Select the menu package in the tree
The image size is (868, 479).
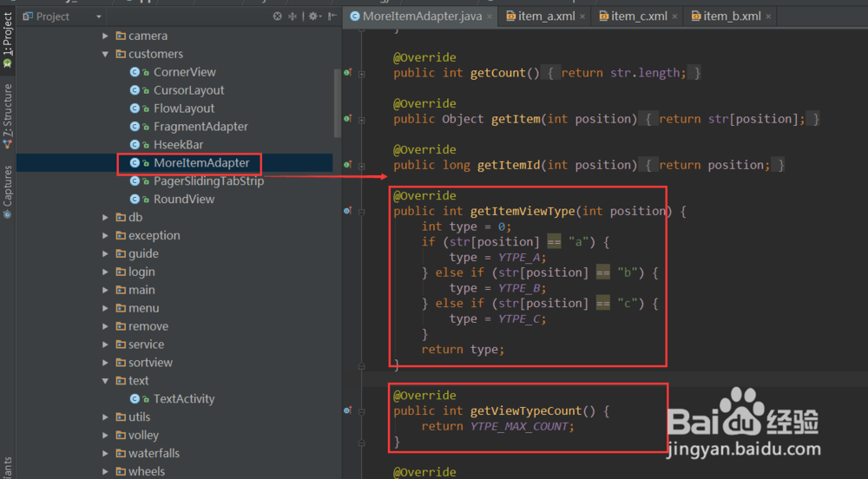(x=143, y=308)
